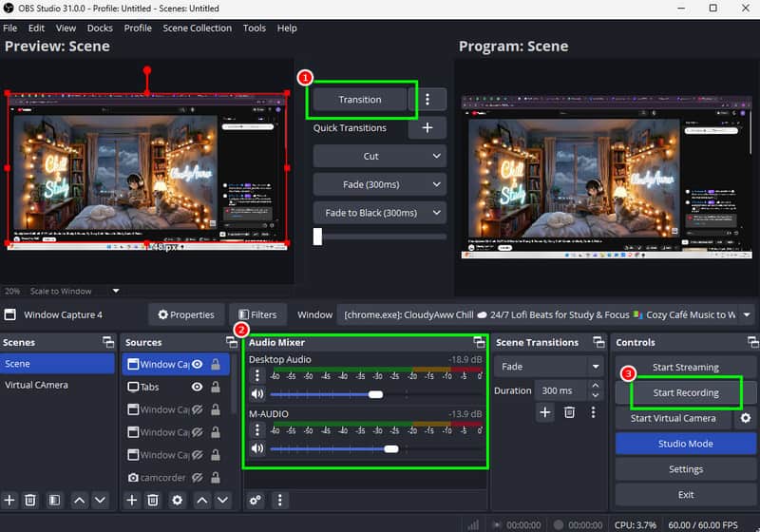
Task: Show the camcorder source
Action: tap(198, 478)
